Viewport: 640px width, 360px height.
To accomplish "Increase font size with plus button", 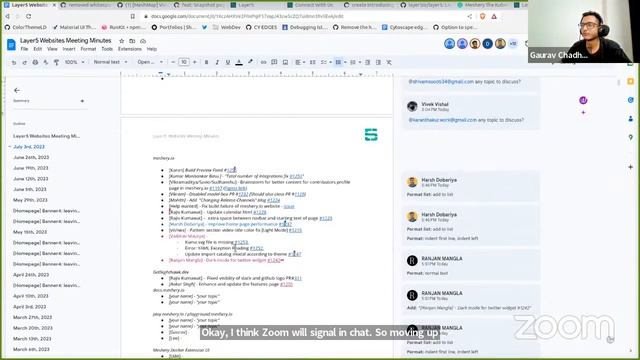I will click(x=195, y=62).
